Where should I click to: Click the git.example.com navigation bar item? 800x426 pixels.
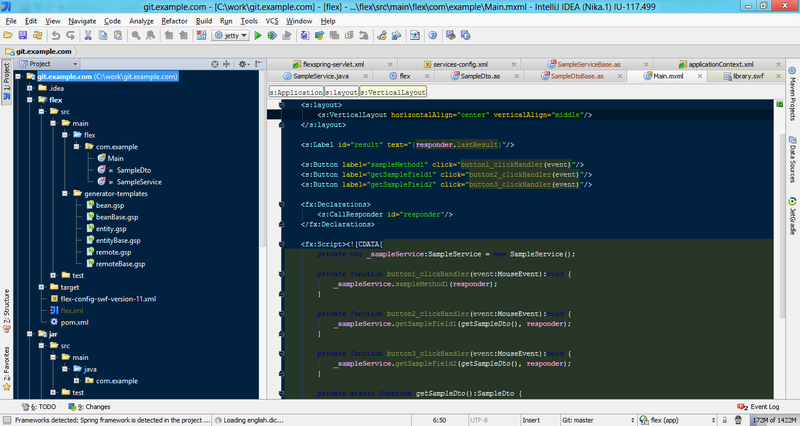coord(39,51)
